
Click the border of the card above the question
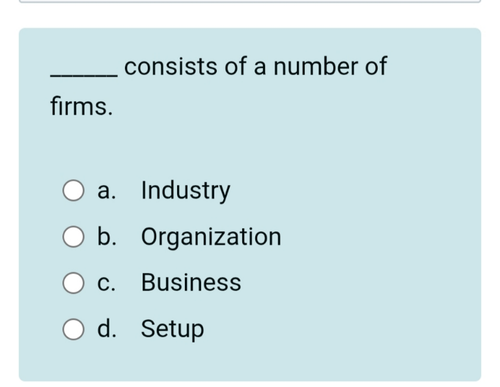coord(250,1)
